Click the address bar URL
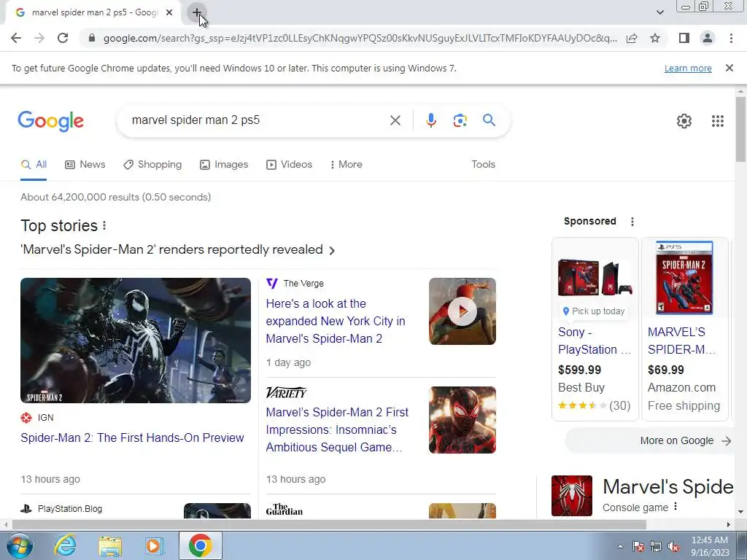Viewport: 747px width, 560px height. (360, 38)
